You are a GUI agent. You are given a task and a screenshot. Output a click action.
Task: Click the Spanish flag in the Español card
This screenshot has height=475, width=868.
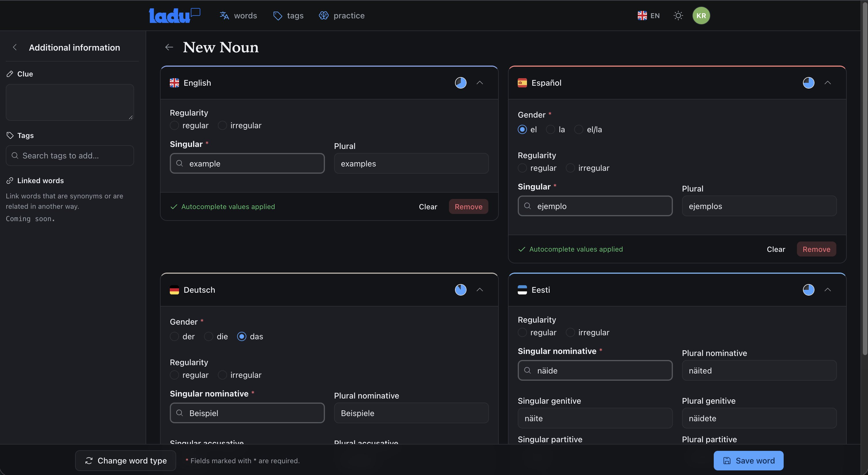522,83
